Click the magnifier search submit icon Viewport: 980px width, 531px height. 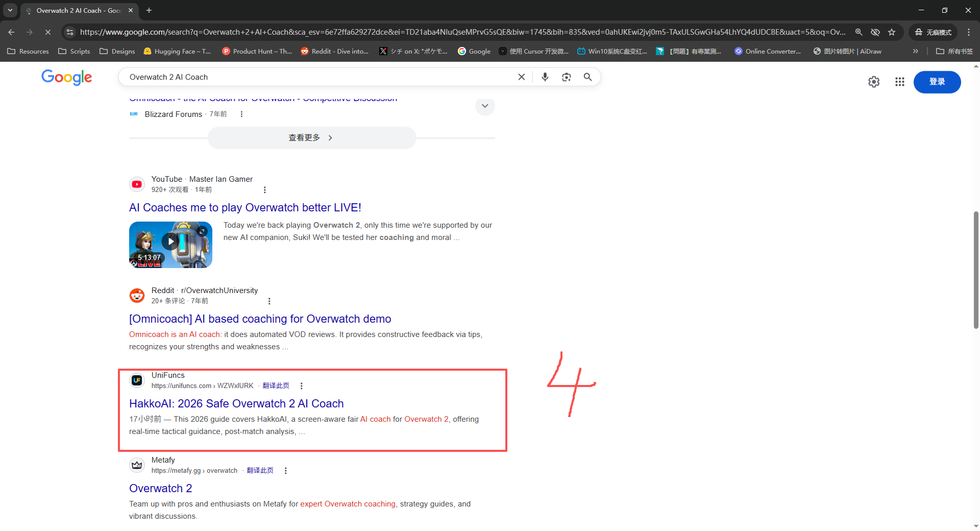pyautogui.click(x=588, y=77)
